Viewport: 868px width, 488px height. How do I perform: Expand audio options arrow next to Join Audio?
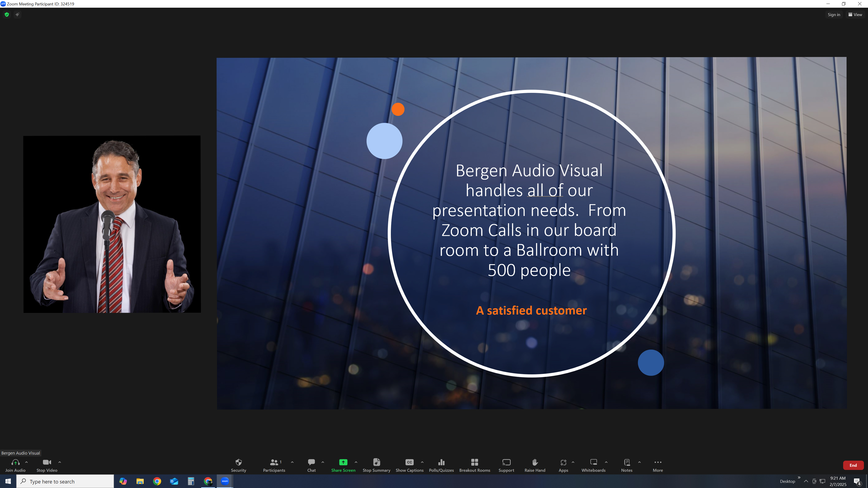coord(26,462)
